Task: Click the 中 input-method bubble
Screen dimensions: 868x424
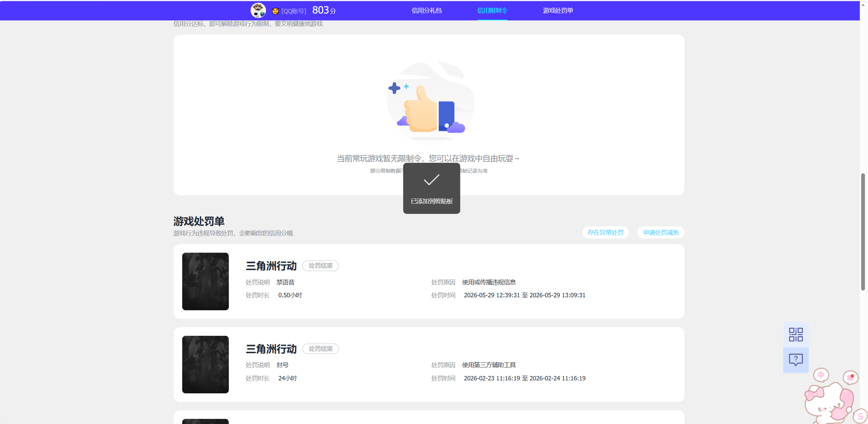Action: pyautogui.click(x=821, y=375)
